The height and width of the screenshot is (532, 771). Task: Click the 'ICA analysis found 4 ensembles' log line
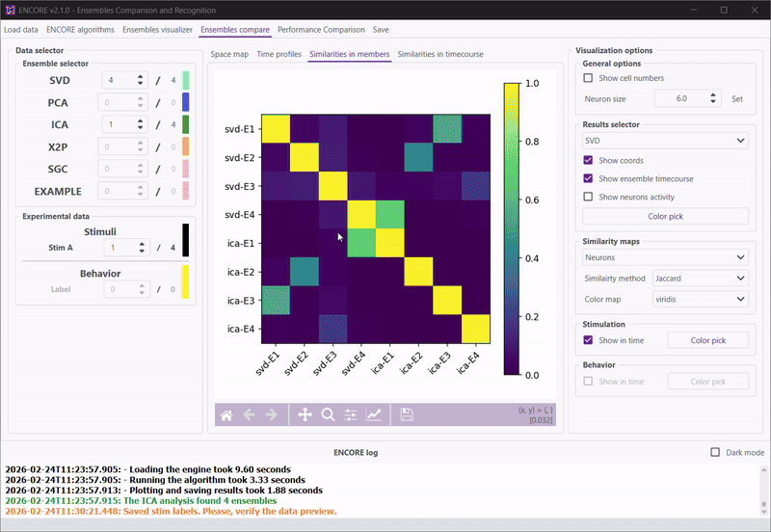click(141, 500)
